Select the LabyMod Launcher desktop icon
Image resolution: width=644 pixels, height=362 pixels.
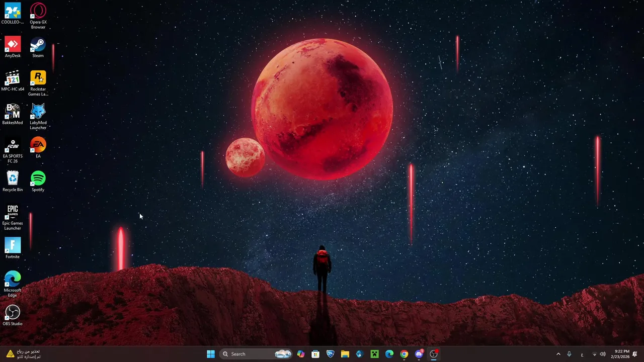tap(38, 117)
